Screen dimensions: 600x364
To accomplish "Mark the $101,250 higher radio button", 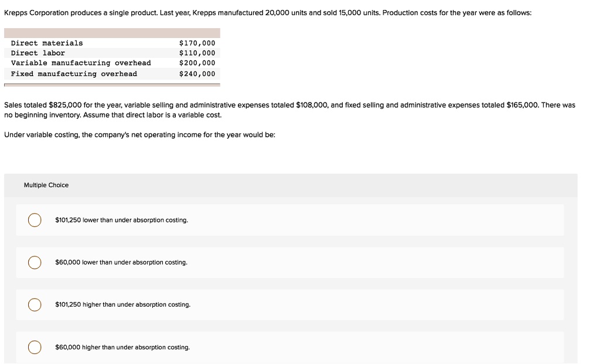I will tap(35, 305).
